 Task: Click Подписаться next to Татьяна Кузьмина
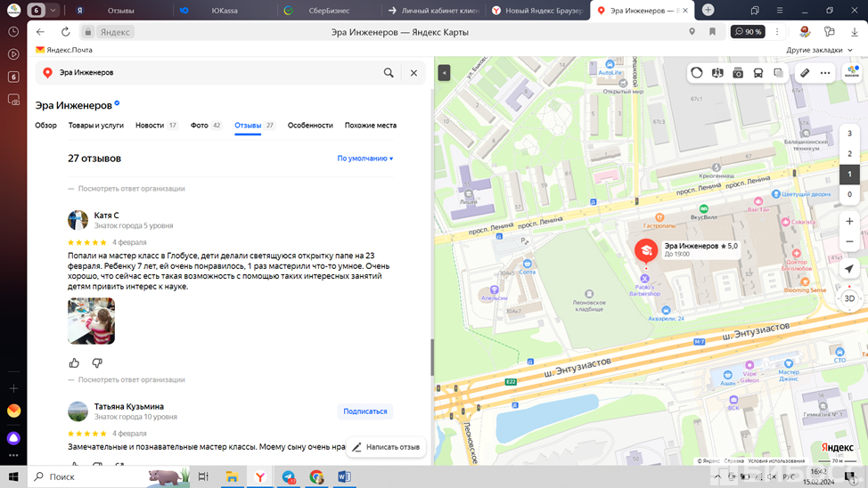[364, 411]
